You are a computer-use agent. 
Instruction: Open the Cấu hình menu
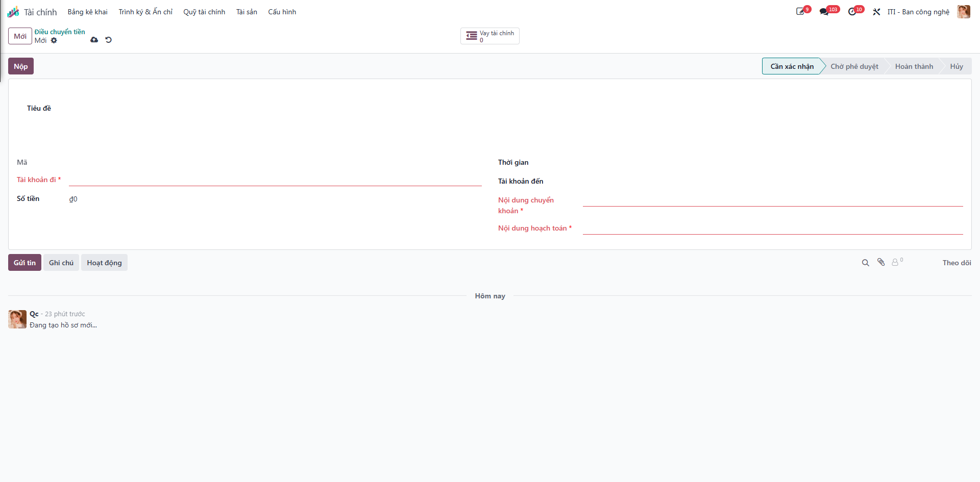click(282, 12)
